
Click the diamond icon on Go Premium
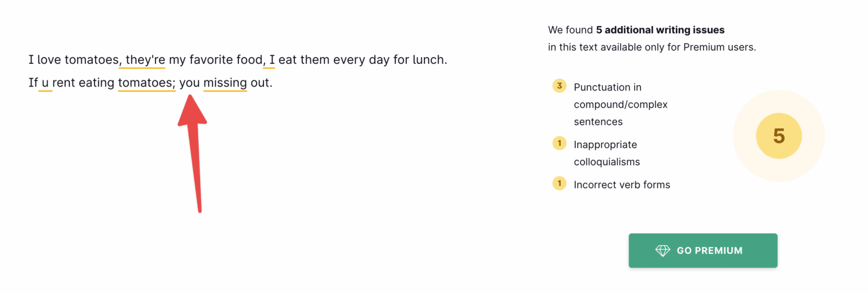(662, 250)
